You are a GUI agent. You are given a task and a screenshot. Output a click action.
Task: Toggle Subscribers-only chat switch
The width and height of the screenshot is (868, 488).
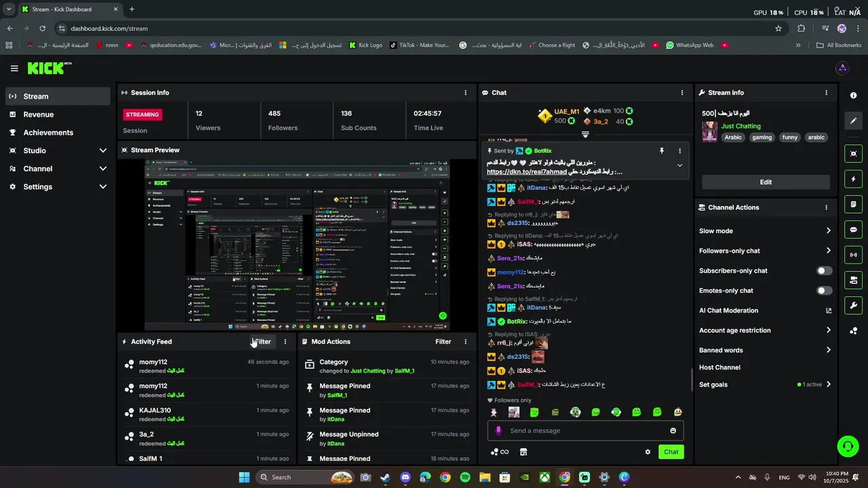(x=824, y=271)
